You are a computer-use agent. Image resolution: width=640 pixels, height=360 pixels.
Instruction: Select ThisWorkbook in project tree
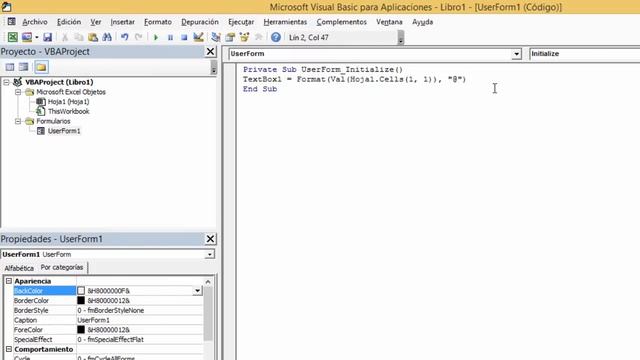(x=68, y=111)
